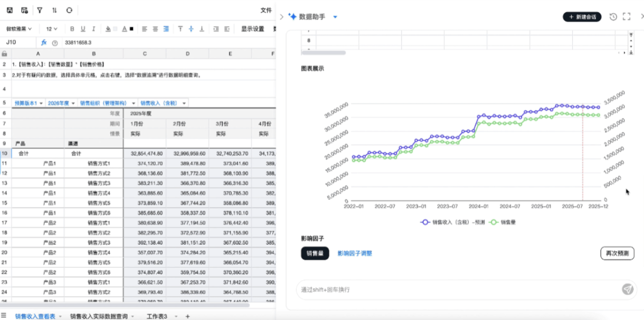Toggle bold formatting
Screen dimensions: 644x320
72,29
